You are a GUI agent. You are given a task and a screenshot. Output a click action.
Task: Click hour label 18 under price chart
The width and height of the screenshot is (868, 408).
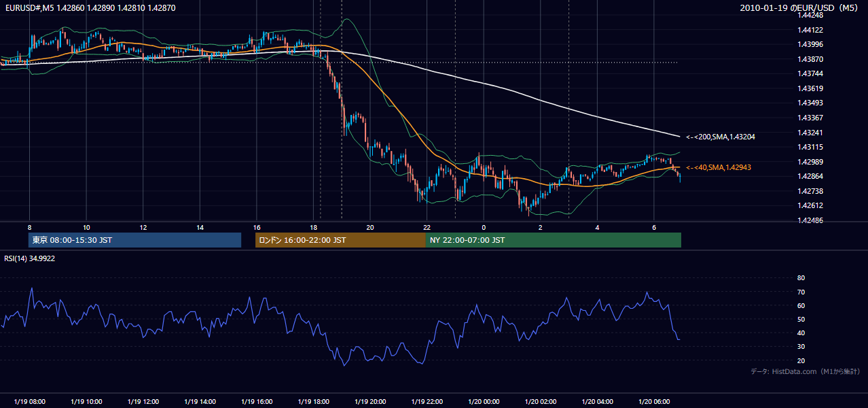pyautogui.click(x=313, y=227)
